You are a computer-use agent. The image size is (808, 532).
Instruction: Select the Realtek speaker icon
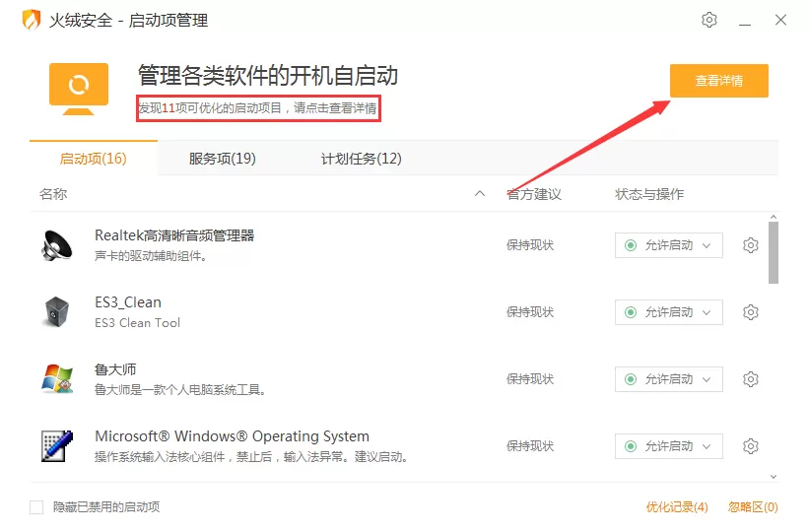tap(57, 245)
